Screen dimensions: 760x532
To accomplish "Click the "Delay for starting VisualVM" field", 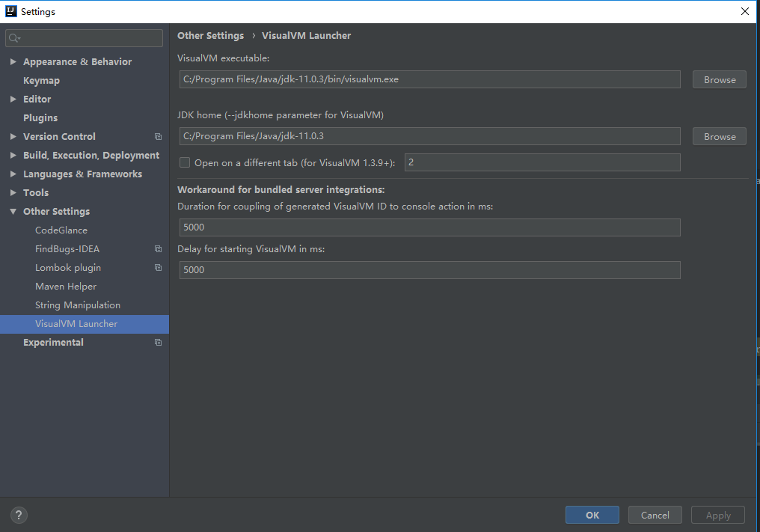I will coord(429,269).
